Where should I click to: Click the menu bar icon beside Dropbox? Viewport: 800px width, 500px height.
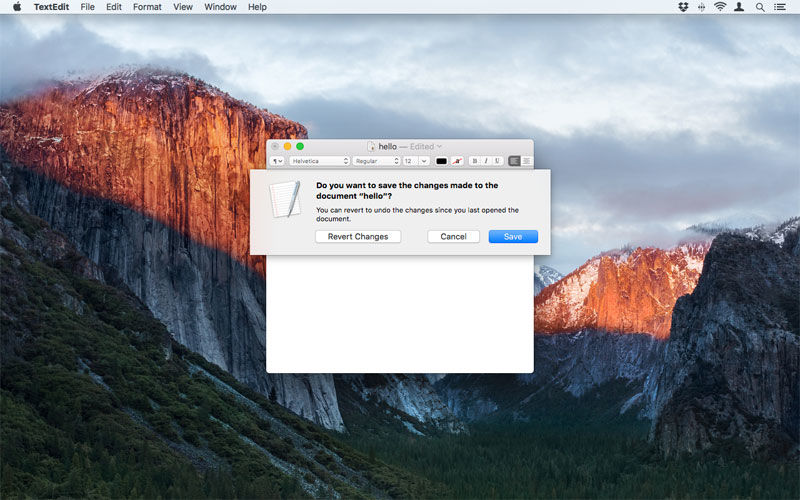tap(702, 7)
